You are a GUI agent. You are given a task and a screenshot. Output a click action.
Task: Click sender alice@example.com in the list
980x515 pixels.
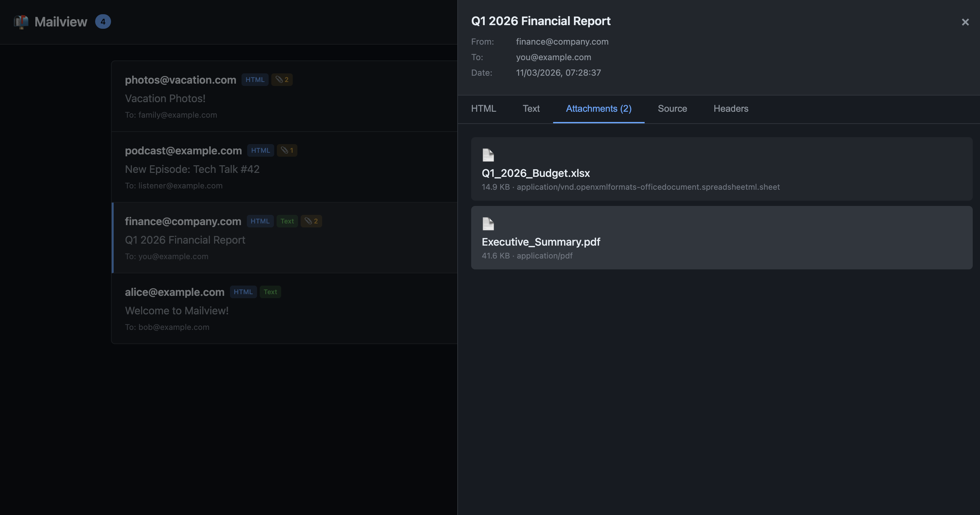point(174,292)
